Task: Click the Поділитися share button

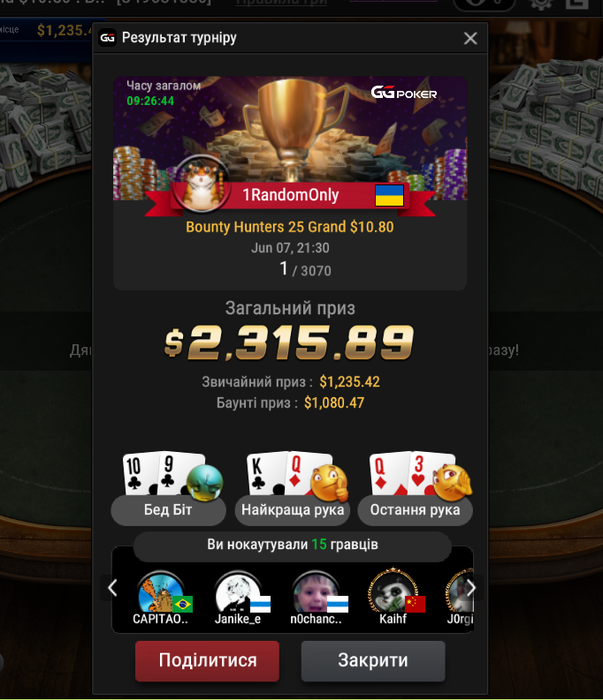Action: 207,661
